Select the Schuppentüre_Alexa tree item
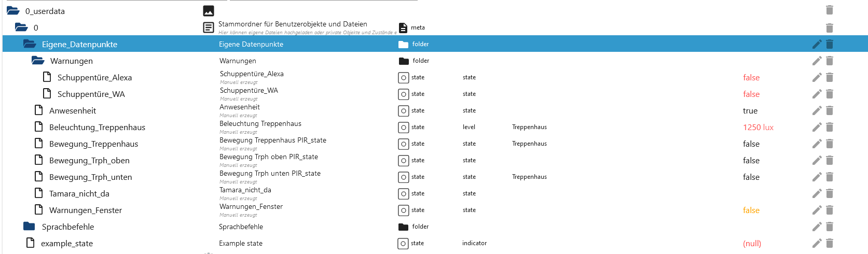 click(x=94, y=78)
